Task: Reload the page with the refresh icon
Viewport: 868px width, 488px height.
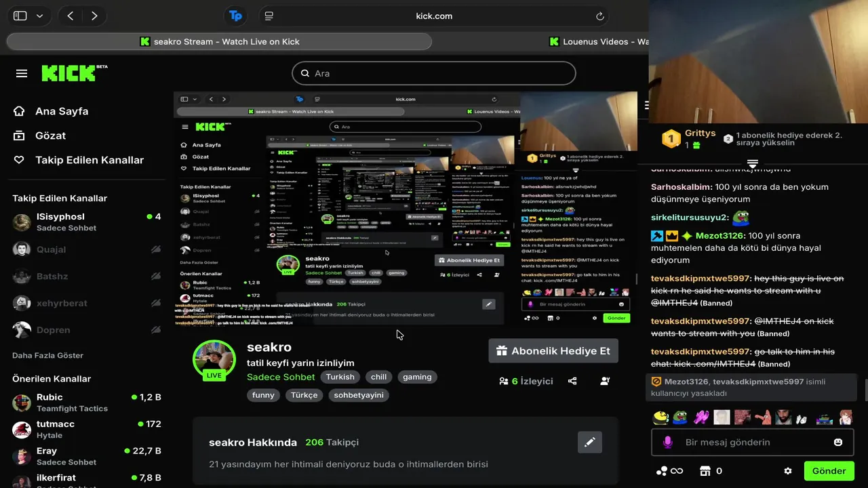Action: tap(600, 16)
